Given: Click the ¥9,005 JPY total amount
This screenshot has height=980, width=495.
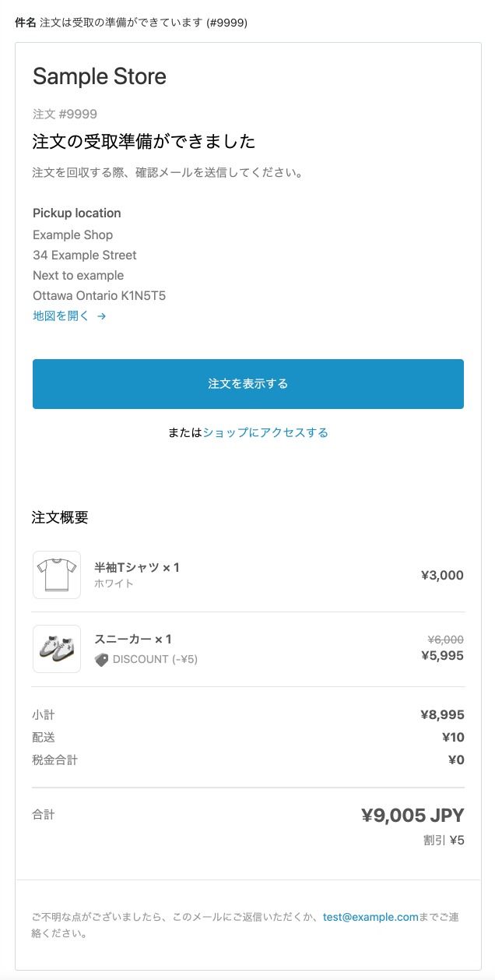Looking at the screenshot, I should (x=412, y=816).
